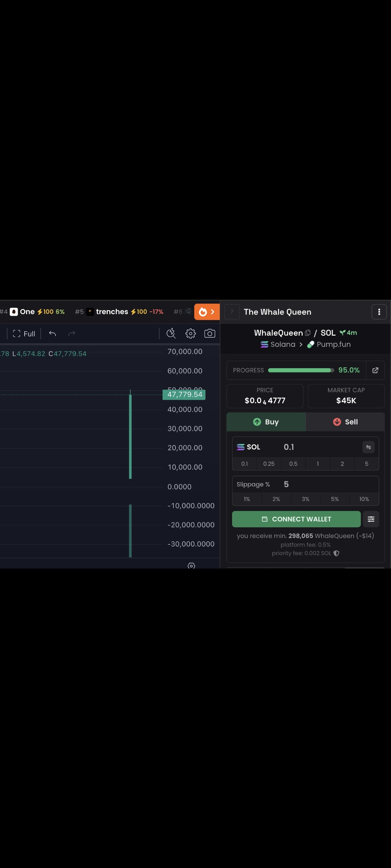
Task: Select the 0.1 SOL preset amount
Action: (245, 464)
